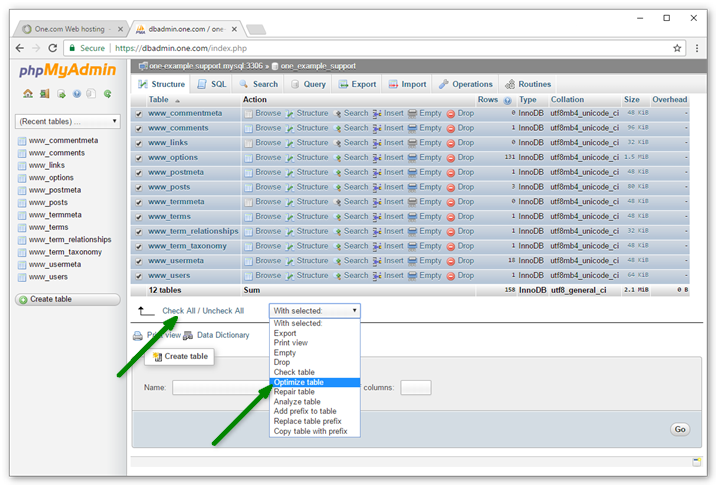716x485 pixels.
Task: Uncheck the www_comments checkbox
Action: point(138,129)
